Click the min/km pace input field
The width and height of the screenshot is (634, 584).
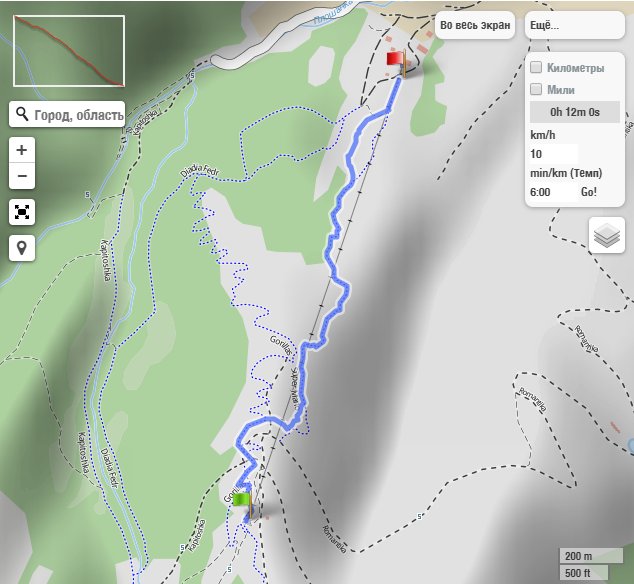point(553,191)
